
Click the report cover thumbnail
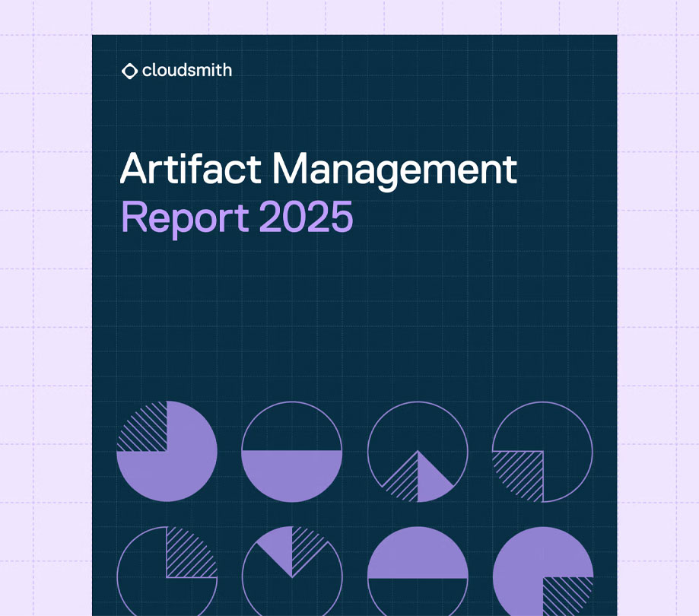(x=354, y=325)
